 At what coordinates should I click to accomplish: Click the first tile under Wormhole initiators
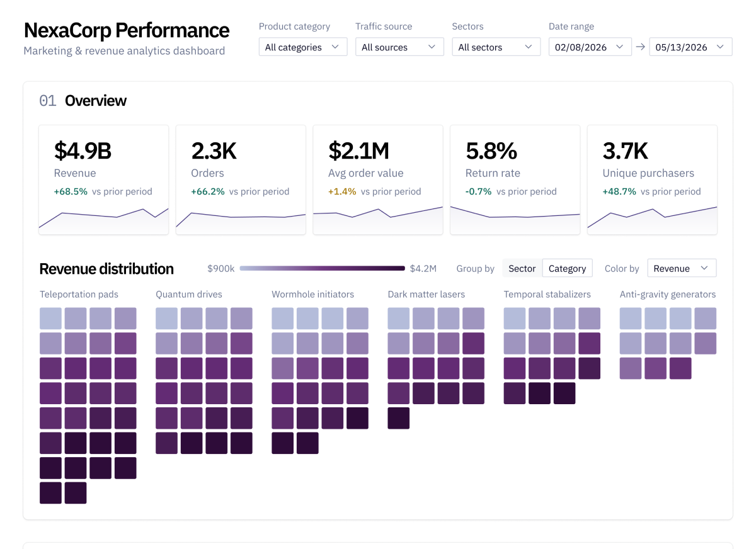[283, 319]
